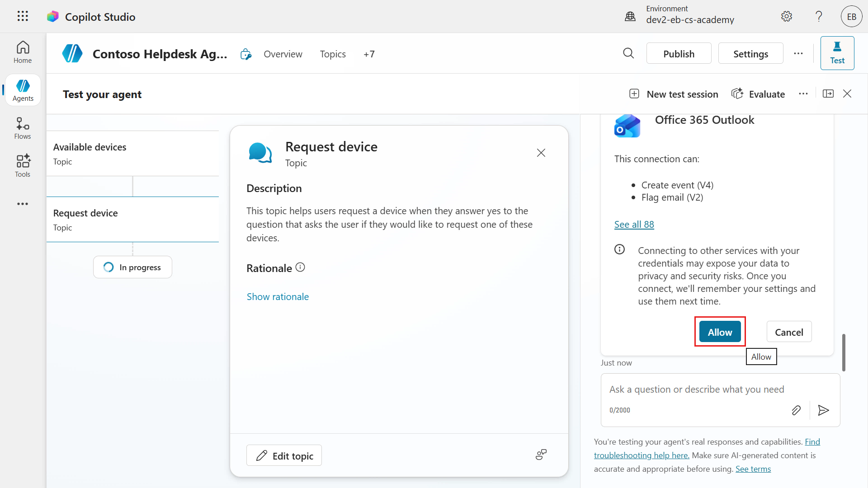Expand the +7 more tabs menu
The height and width of the screenshot is (488, 868).
[369, 54]
